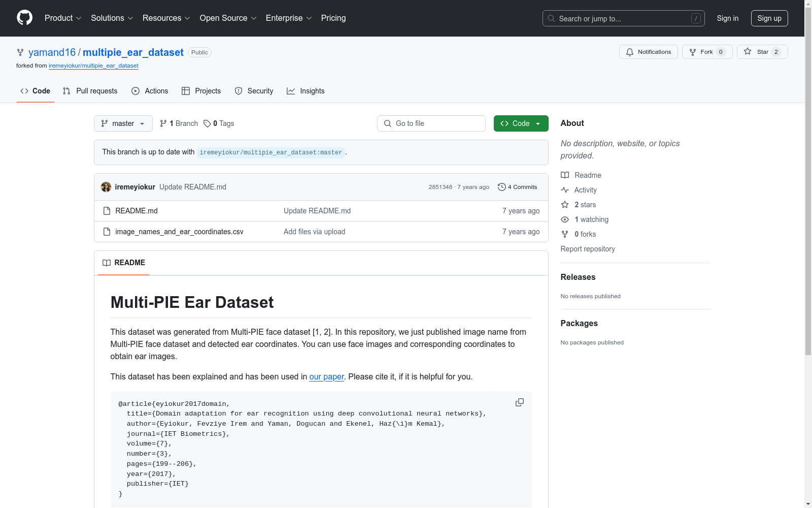
Task: Open the Insights tab
Action: point(306,91)
